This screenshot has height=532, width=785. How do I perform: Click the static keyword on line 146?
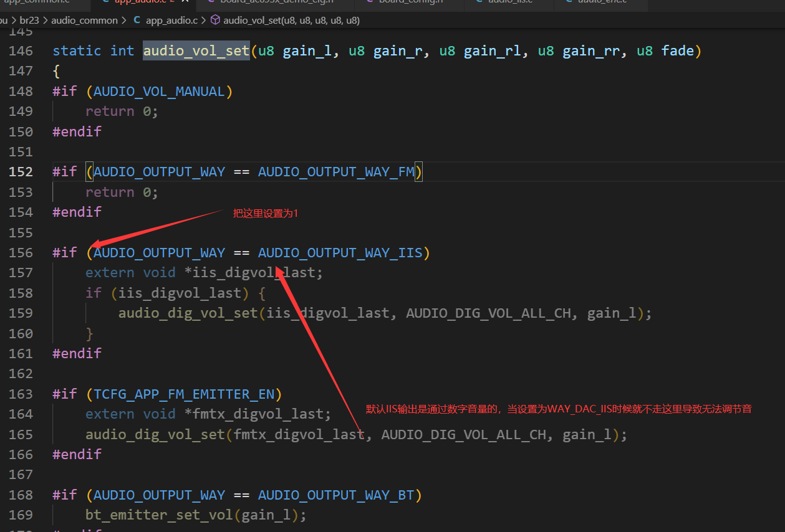[77, 50]
